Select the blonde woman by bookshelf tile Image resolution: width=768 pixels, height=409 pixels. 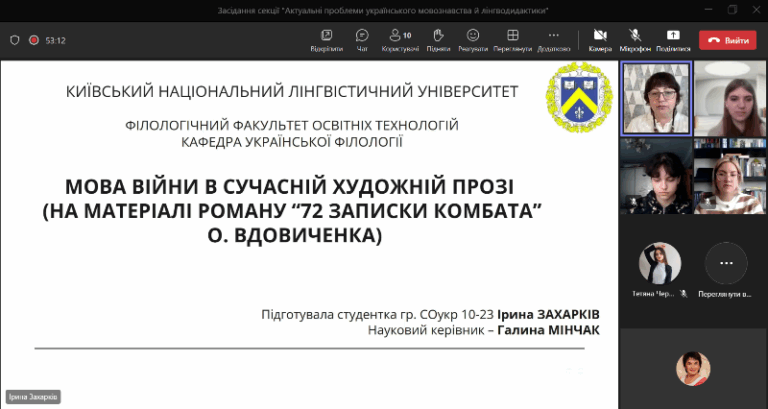click(730, 176)
